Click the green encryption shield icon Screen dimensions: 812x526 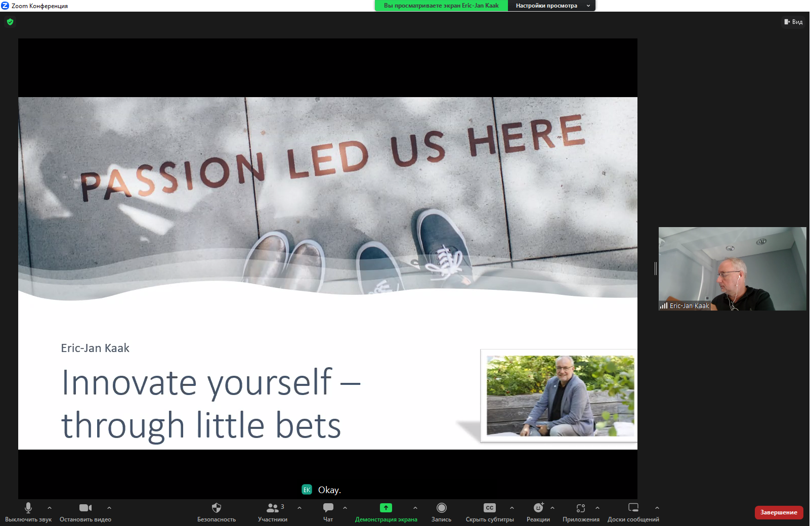[x=10, y=22]
